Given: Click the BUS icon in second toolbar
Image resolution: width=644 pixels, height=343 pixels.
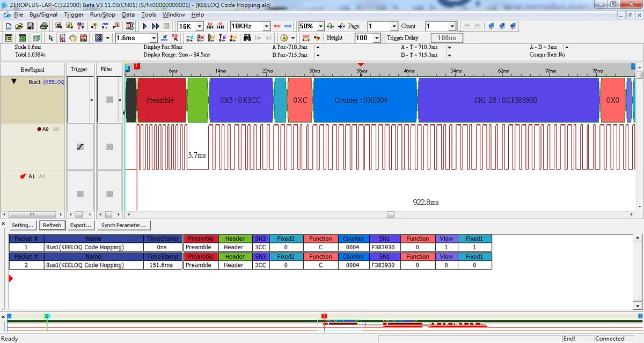Looking at the screenshot, I should coord(306,38).
